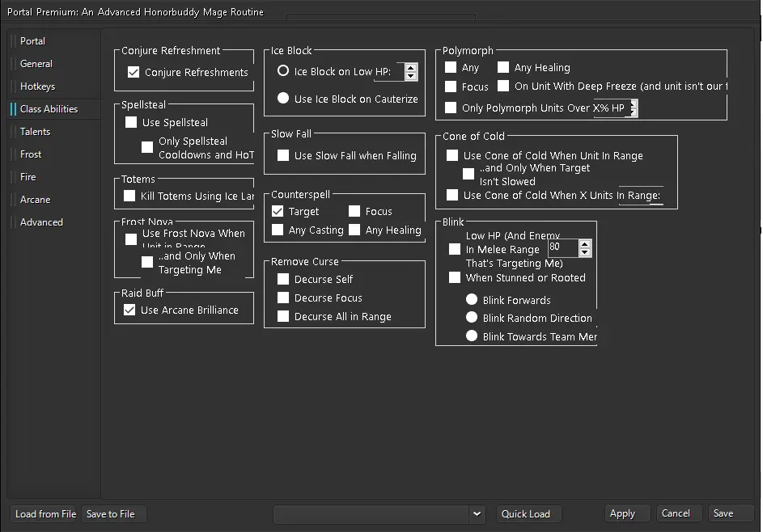The width and height of the screenshot is (763, 532).
Task: Tick ..and Only When Target Isn't Slowed
Action: 468,174
